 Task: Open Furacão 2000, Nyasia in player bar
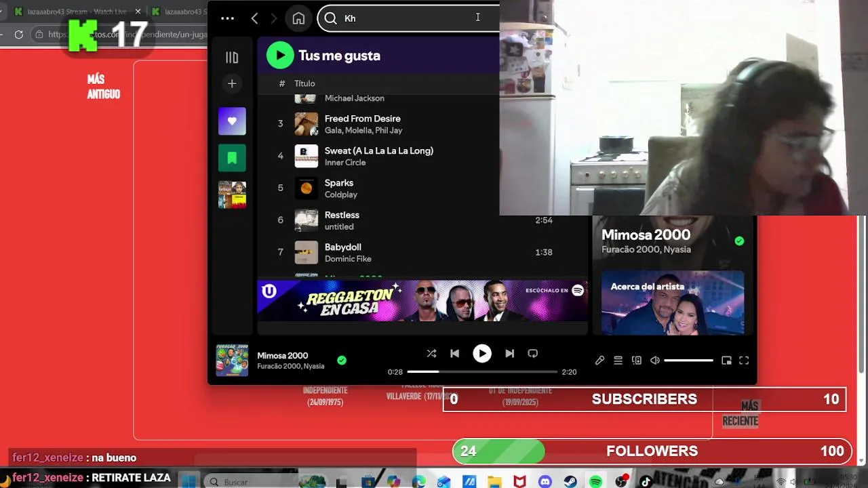click(x=290, y=366)
